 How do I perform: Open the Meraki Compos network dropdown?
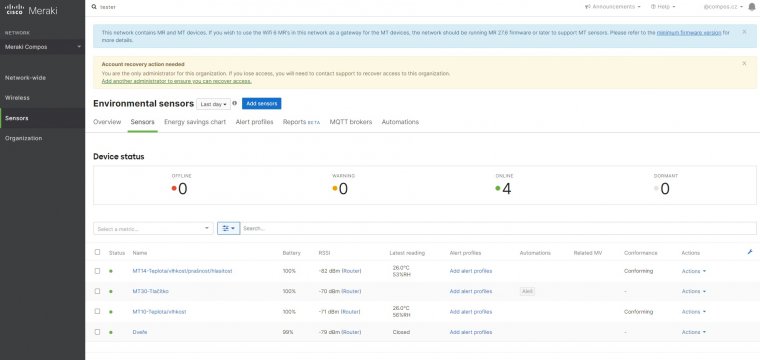(x=43, y=47)
